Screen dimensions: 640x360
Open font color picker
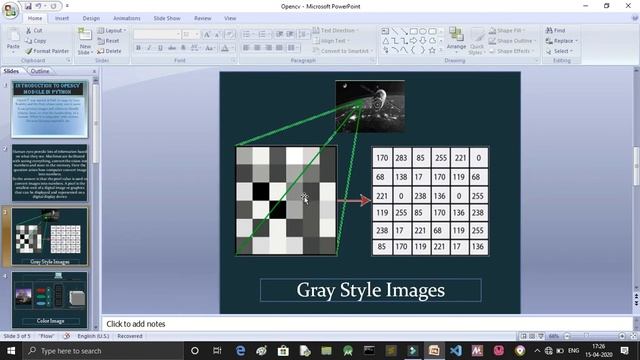(226, 48)
